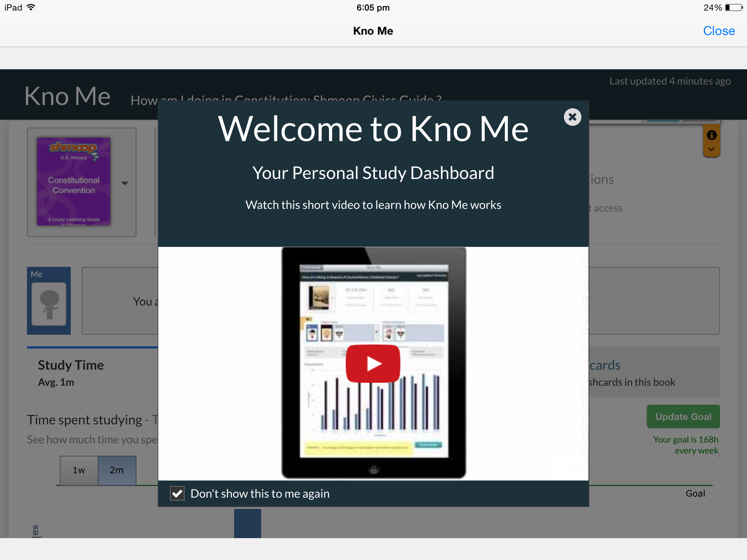Click the Kno Me logo heading
The width and height of the screenshot is (747, 560).
pos(67,96)
